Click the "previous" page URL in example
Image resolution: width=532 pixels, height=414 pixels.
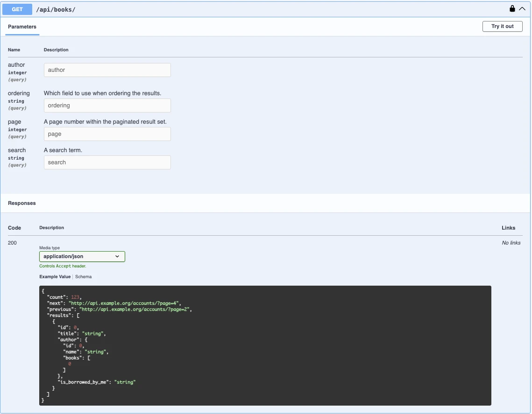click(135, 309)
